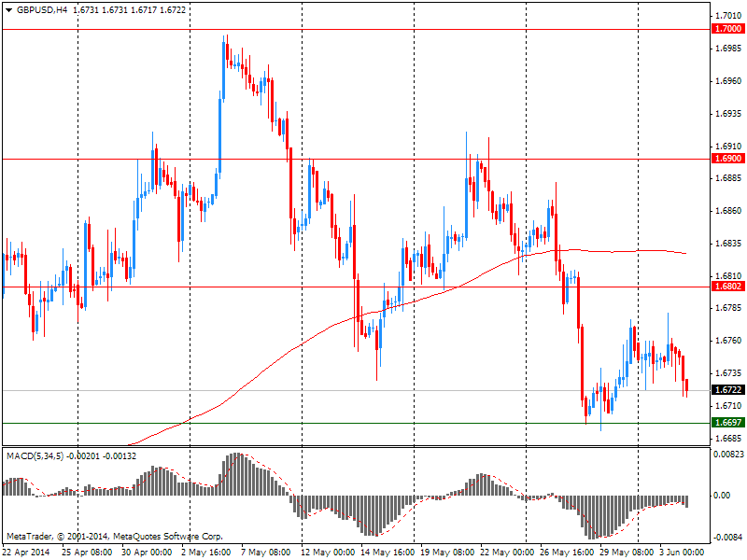Image resolution: width=747 pixels, height=560 pixels.
Task: Click the 1.6810 price scale value
Action: (x=728, y=275)
